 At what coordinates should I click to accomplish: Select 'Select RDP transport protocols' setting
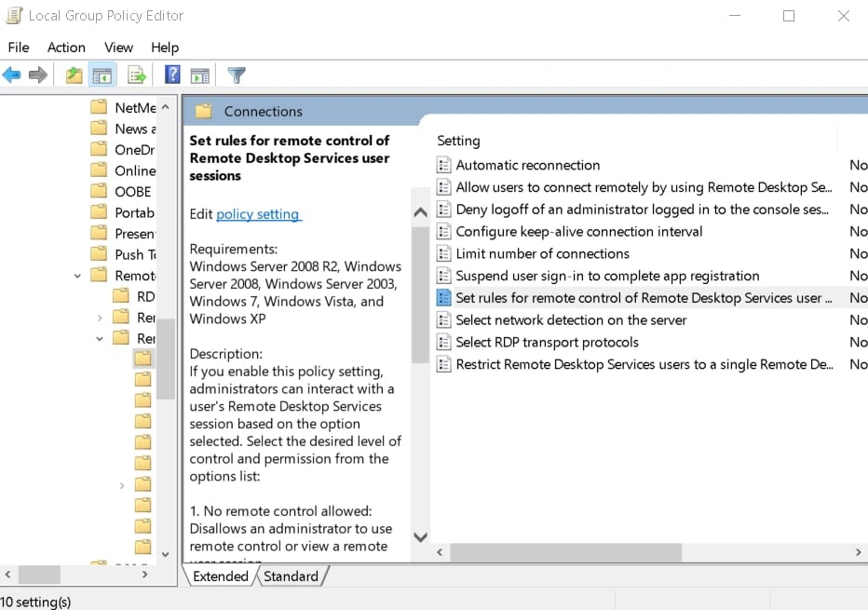click(x=547, y=342)
